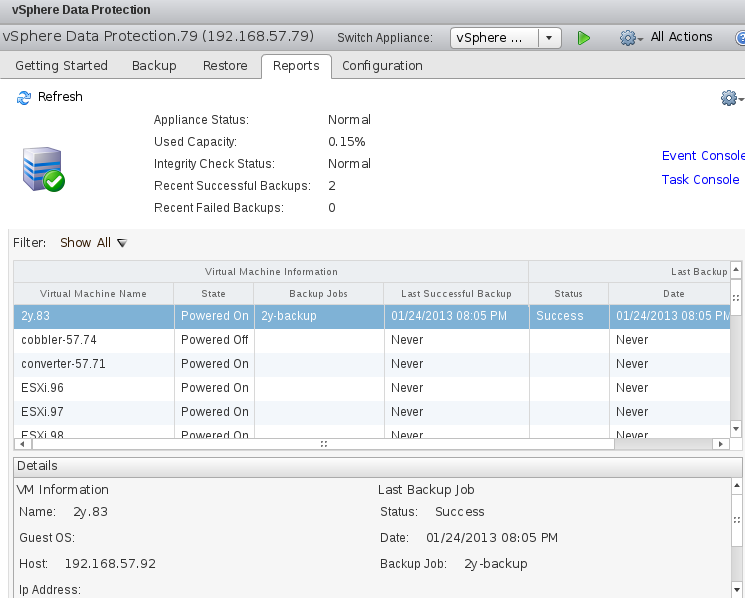The height and width of the screenshot is (600, 745).
Task: Click the Virtual Machine Information group header
Action: point(271,272)
